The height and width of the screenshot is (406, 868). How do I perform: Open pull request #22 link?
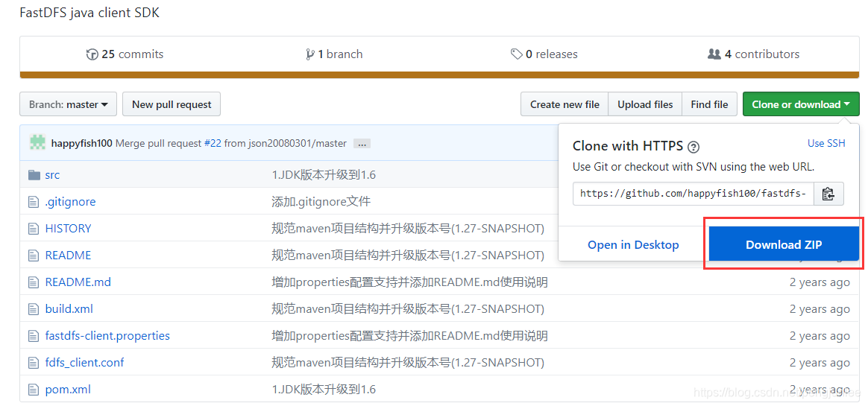(213, 143)
